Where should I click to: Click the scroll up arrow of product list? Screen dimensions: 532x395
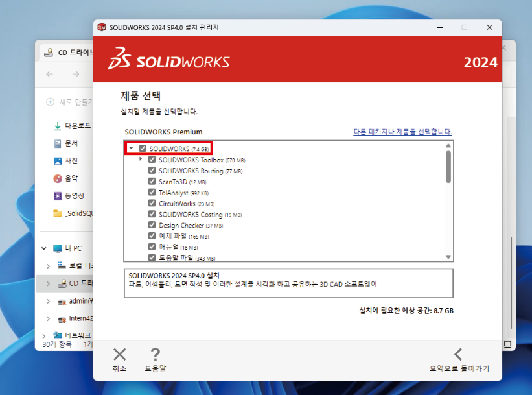coord(448,145)
